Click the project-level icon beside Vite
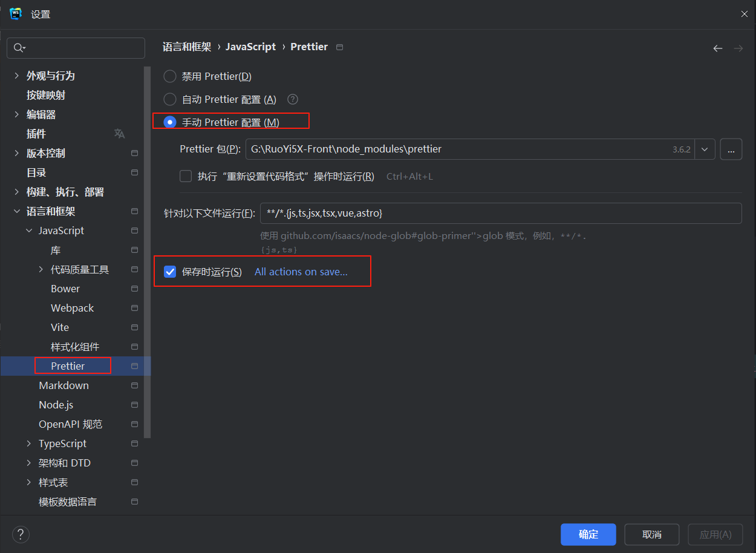Image resolution: width=756 pixels, height=553 pixels. coord(135,327)
